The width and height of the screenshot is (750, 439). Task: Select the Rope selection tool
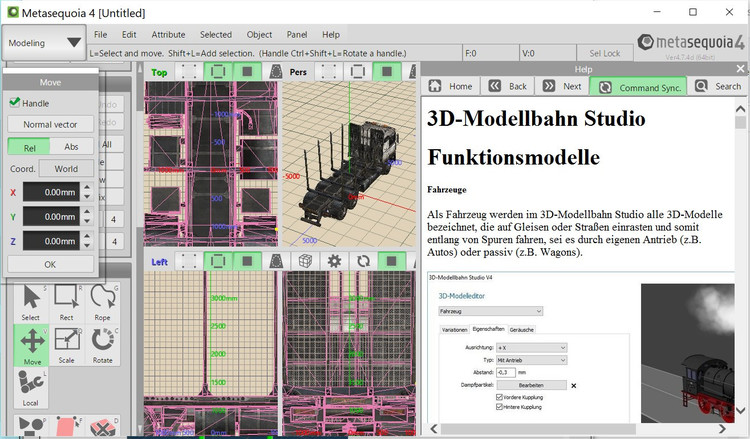coord(102,302)
